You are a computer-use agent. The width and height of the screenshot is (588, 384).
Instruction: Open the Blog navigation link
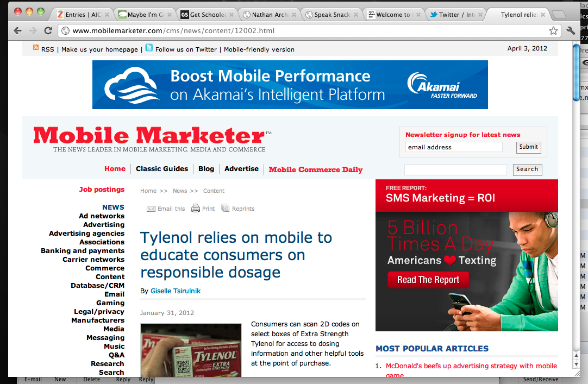click(x=207, y=169)
